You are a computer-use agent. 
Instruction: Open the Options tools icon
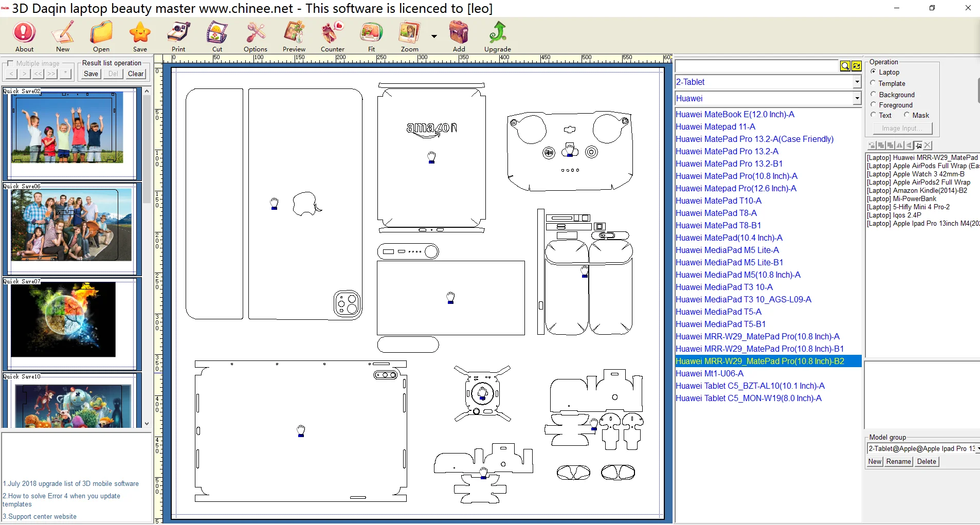pos(256,33)
